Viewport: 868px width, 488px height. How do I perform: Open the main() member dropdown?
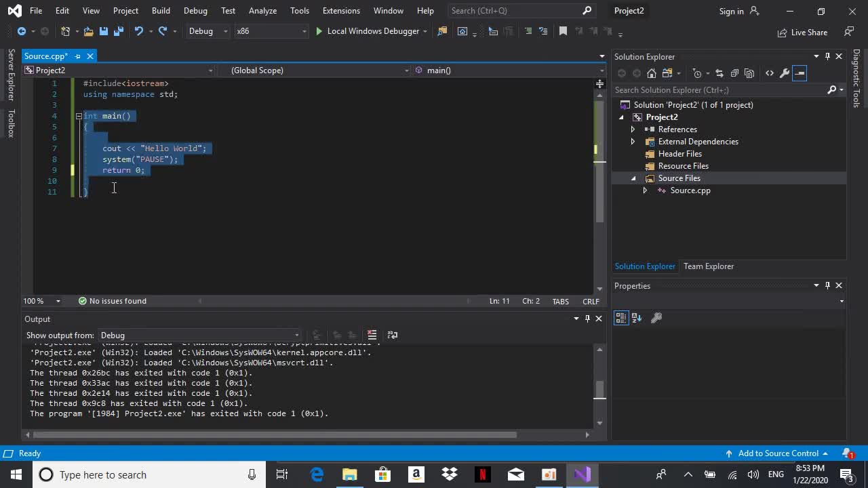click(509, 70)
